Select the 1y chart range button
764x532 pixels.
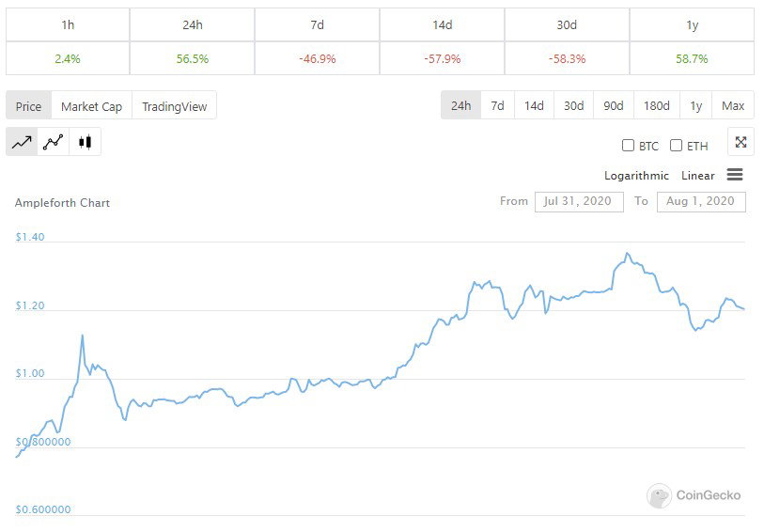(695, 105)
